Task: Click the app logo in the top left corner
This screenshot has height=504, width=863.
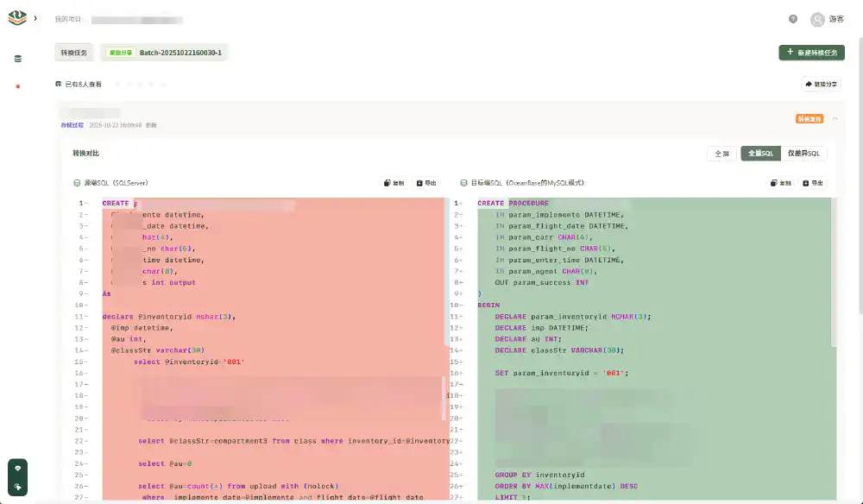Action: (15, 17)
